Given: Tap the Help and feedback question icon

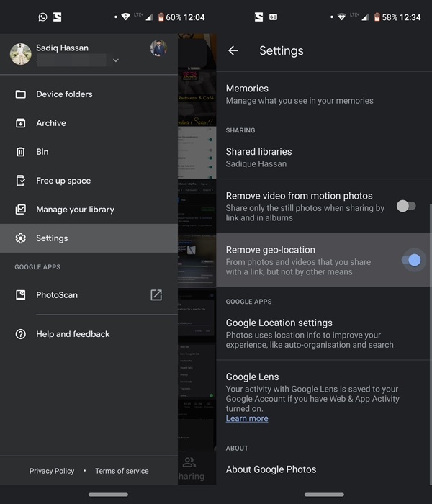Looking at the screenshot, I should [21, 334].
